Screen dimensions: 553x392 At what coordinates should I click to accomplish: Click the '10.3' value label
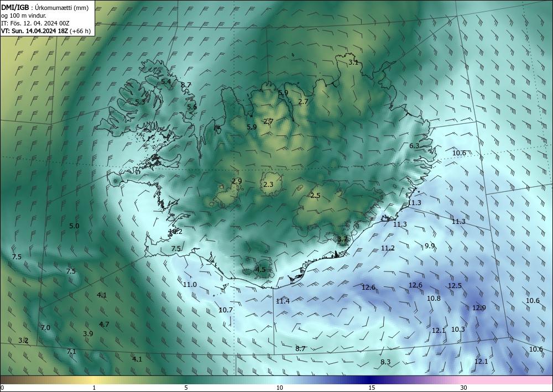[x=458, y=330]
